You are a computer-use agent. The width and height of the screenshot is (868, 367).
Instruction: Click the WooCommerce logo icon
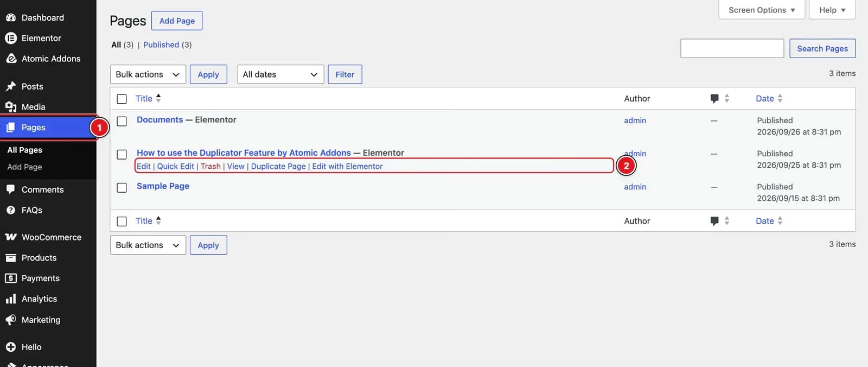click(10, 237)
